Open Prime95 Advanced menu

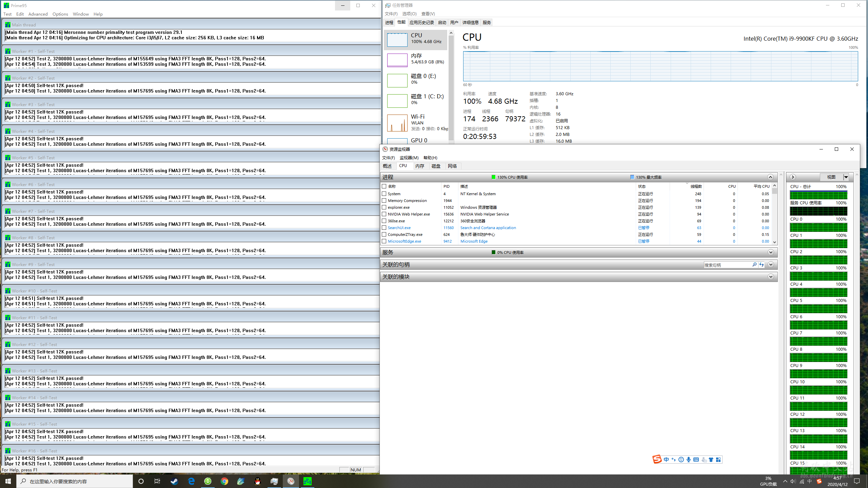coord(38,14)
